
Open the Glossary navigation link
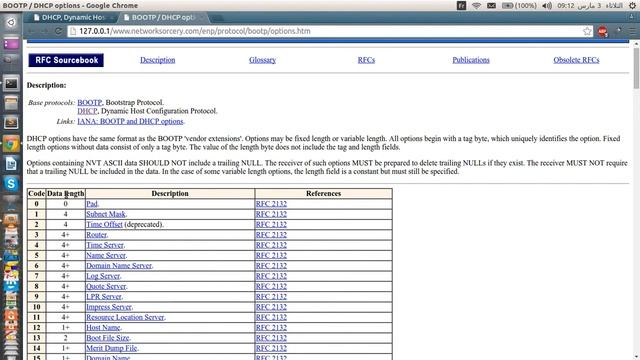[x=262, y=60]
